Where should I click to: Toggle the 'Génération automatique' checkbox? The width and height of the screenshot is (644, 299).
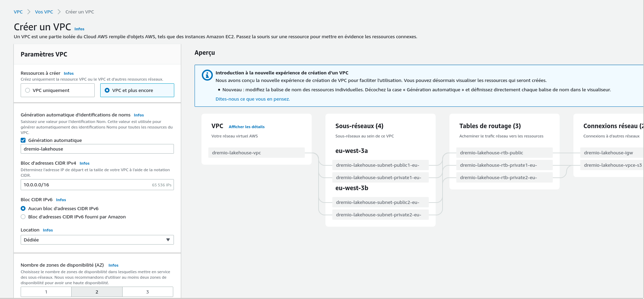click(x=23, y=140)
